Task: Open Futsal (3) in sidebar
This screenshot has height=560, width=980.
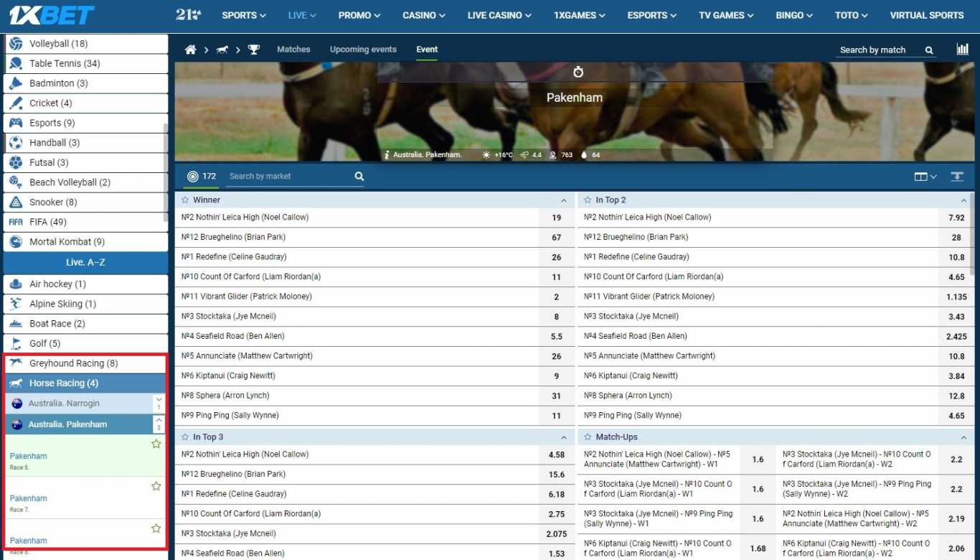Action: (85, 163)
